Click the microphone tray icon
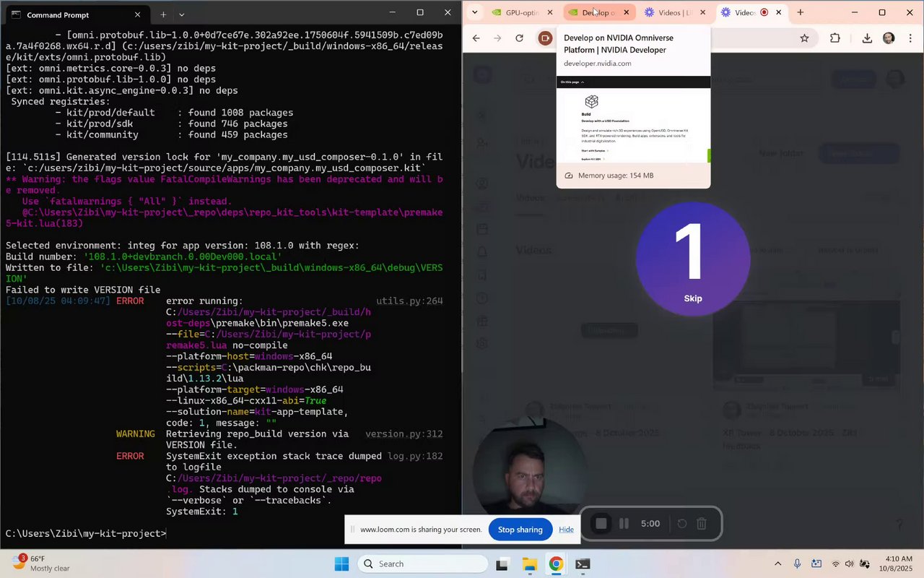The height and width of the screenshot is (578, 924). (x=797, y=564)
